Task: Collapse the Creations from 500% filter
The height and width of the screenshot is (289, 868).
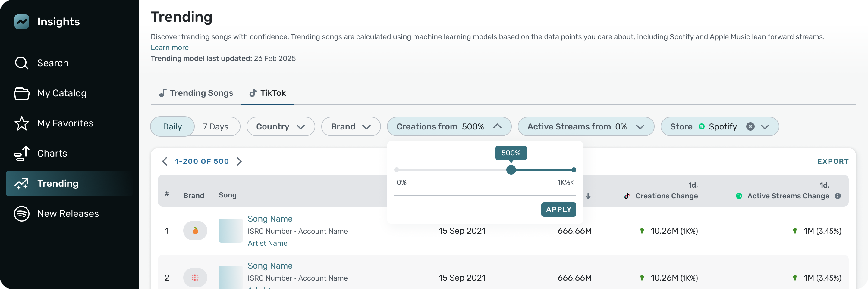Action: point(497,126)
